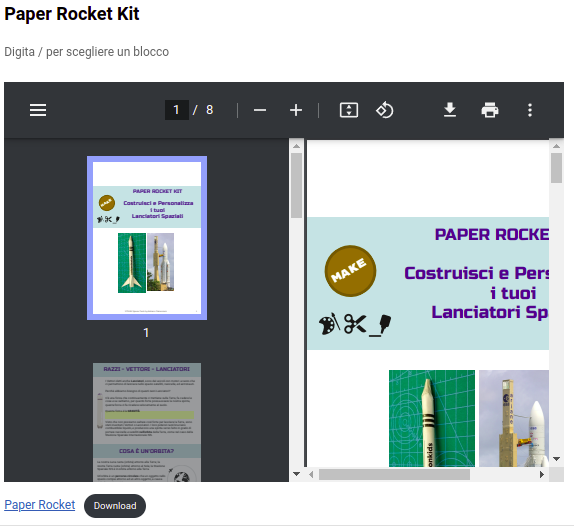Click the thumbnail panel vertical scrollbar handle

pyautogui.click(x=297, y=186)
